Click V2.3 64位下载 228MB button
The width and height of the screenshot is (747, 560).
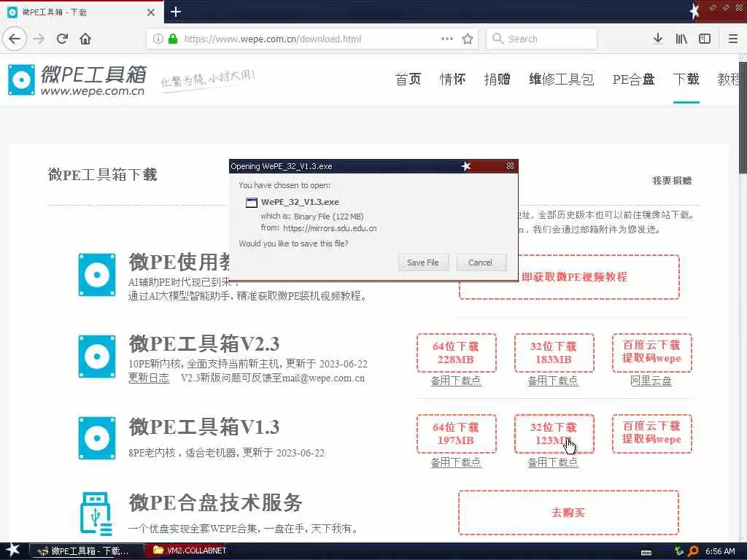point(457,353)
